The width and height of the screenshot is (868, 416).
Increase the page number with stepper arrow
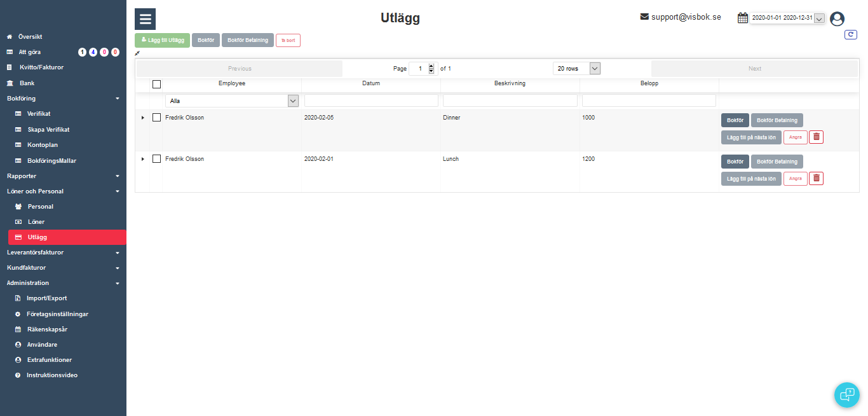431,66
